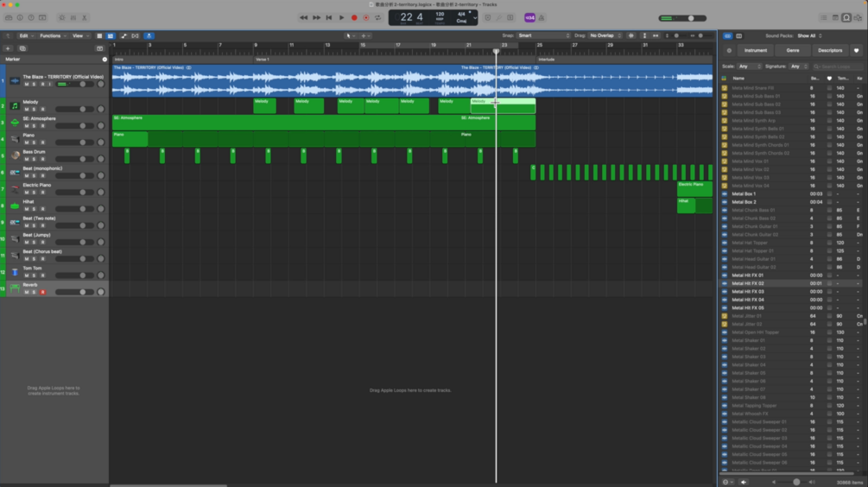Open the Library panel icon
Image resolution: width=868 pixels, height=487 pixels.
pos(9,18)
